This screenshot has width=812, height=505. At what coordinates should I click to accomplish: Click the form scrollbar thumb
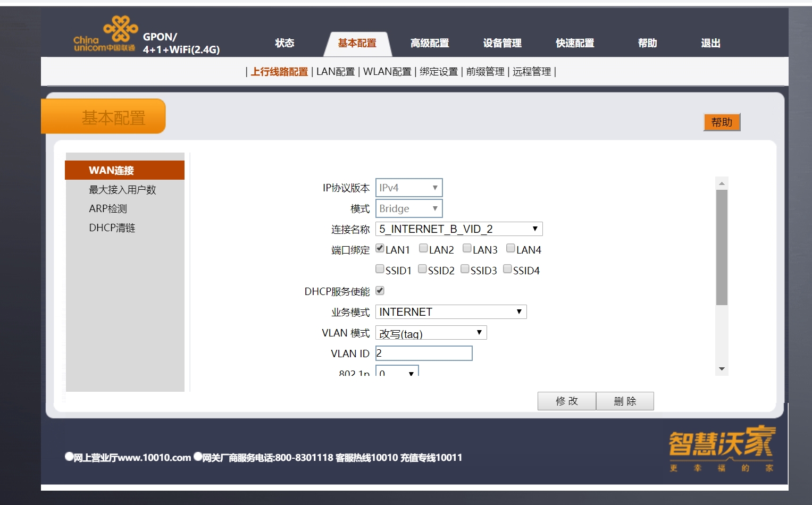tap(722, 248)
